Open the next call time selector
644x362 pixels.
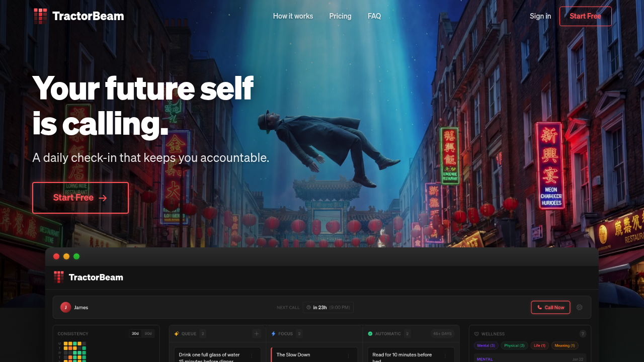tap(328, 307)
